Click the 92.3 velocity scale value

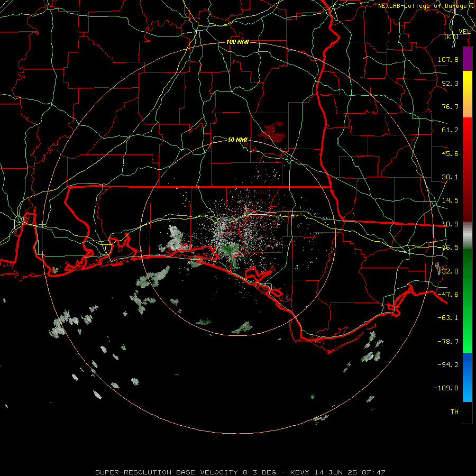click(x=450, y=83)
